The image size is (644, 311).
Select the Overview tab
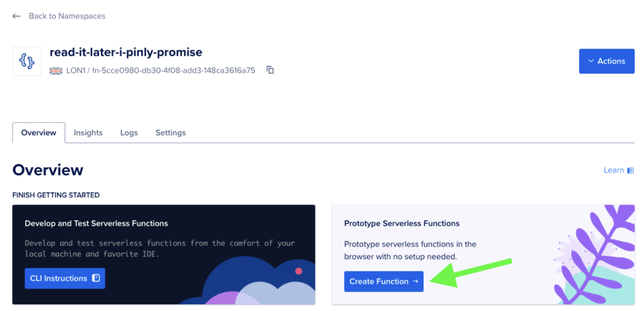coord(38,133)
